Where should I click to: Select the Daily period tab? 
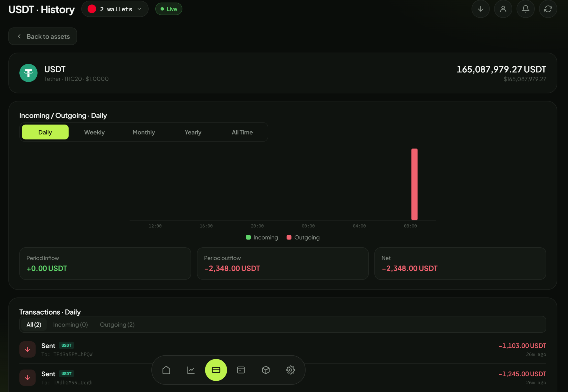[45, 132]
